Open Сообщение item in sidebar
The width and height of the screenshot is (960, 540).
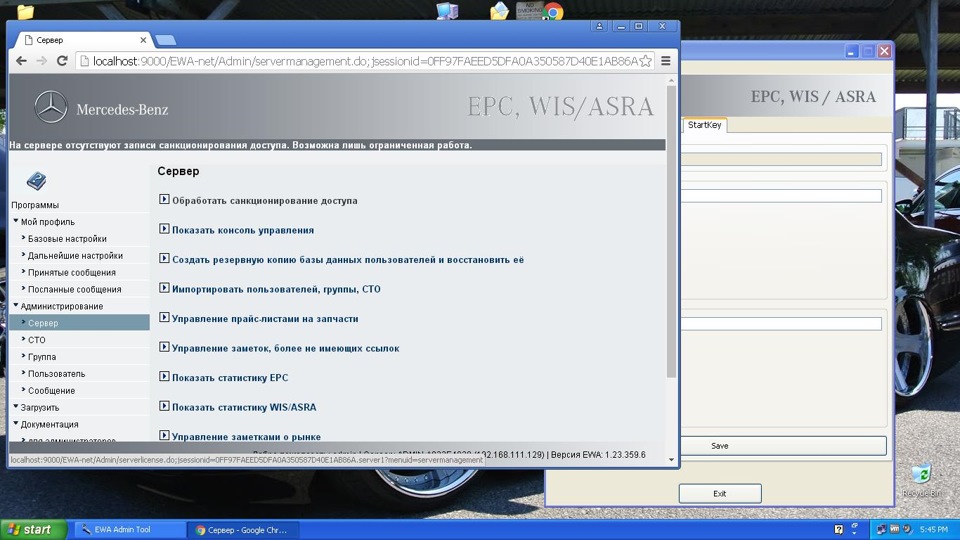tap(51, 391)
